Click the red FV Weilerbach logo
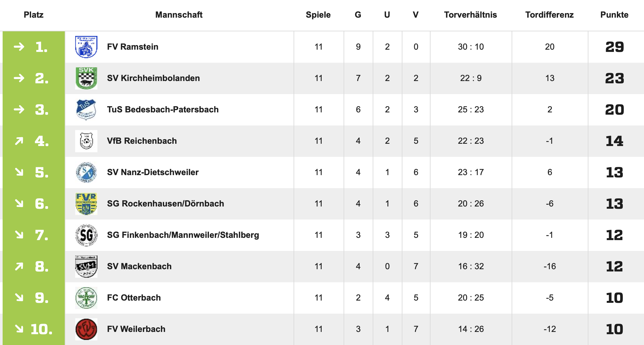 86,329
